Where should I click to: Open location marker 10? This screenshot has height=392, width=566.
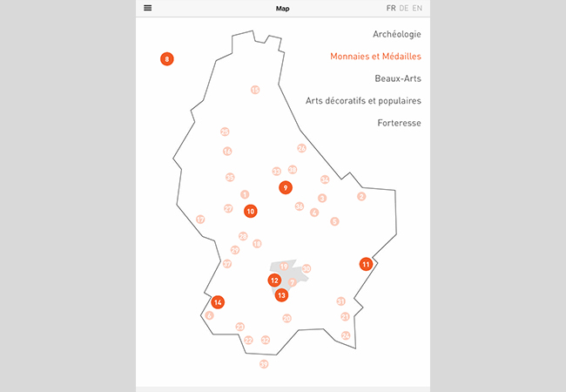tap(251, 211)
